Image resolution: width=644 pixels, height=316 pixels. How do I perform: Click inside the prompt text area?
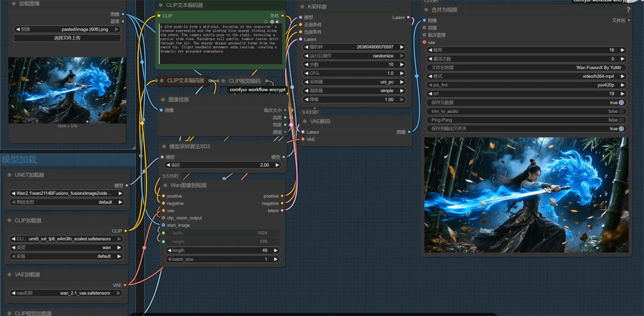click(x=221, y=43)
